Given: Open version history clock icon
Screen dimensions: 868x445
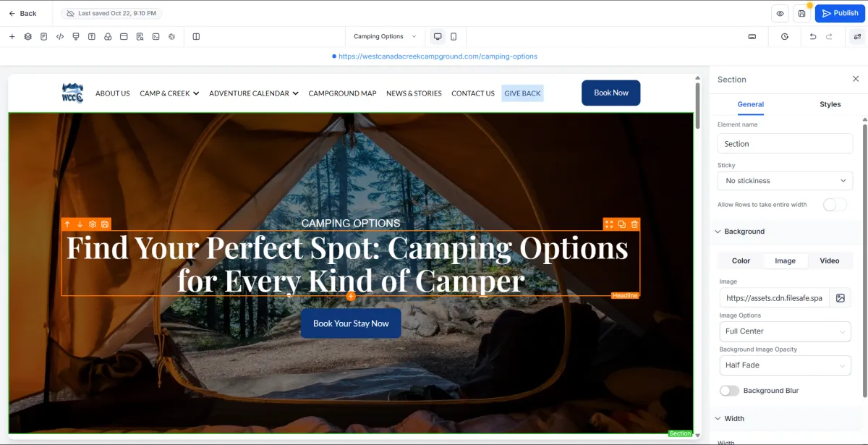Looking at the screenshot, I should [x=785, y=36].
